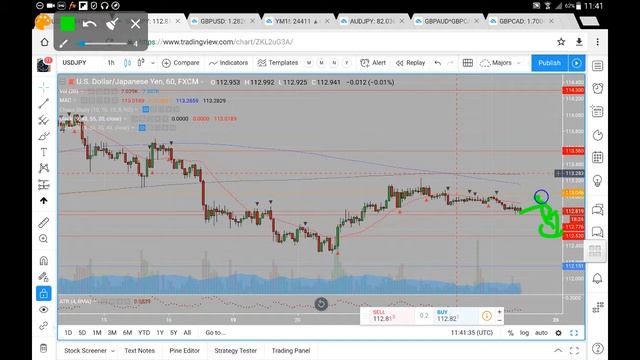Open the alerts alarm clock panel
The image size is (640, 360).
[x=598, y=89]
